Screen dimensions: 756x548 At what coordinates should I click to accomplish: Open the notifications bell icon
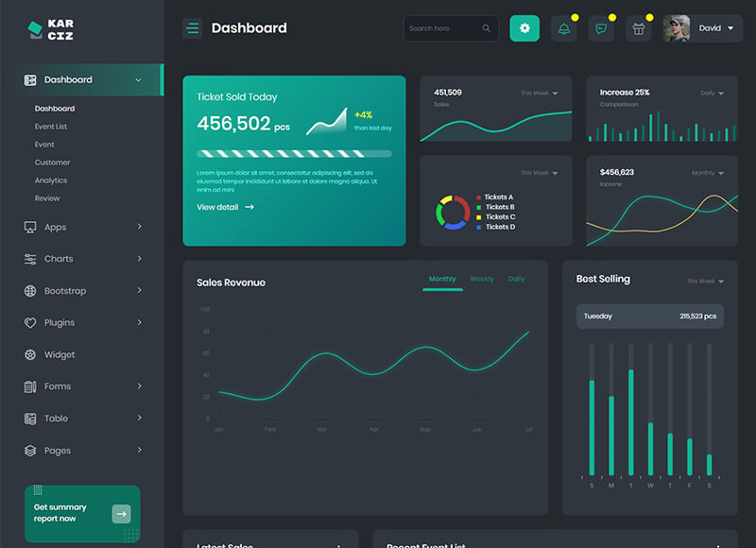tap(564, 28)
